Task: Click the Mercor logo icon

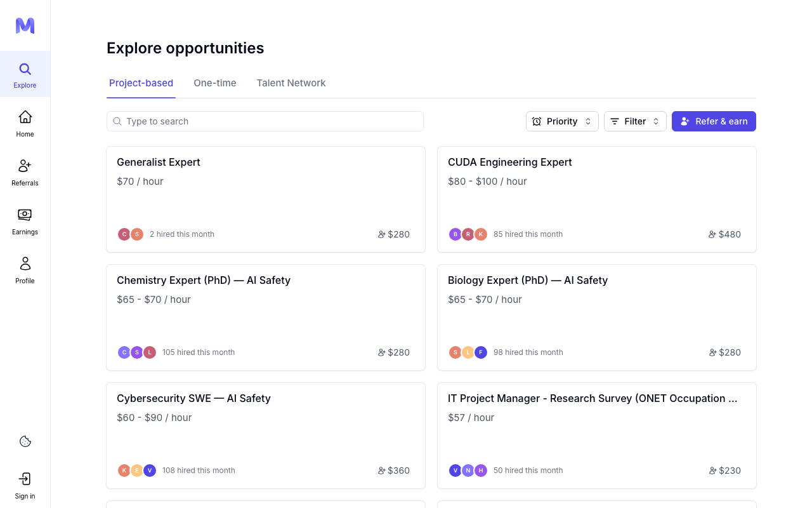Action: (25, 25)
